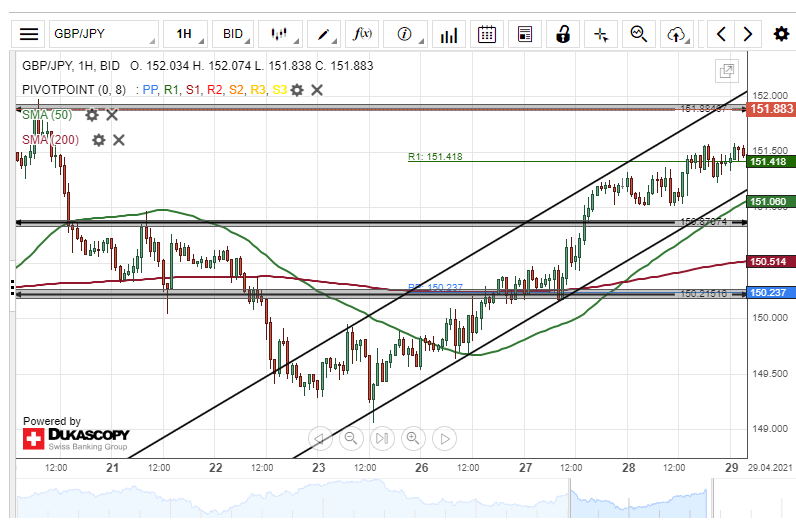Open the f(x) indicators menu
Screen dimensions: 796x522
click(x=365, y=34)
